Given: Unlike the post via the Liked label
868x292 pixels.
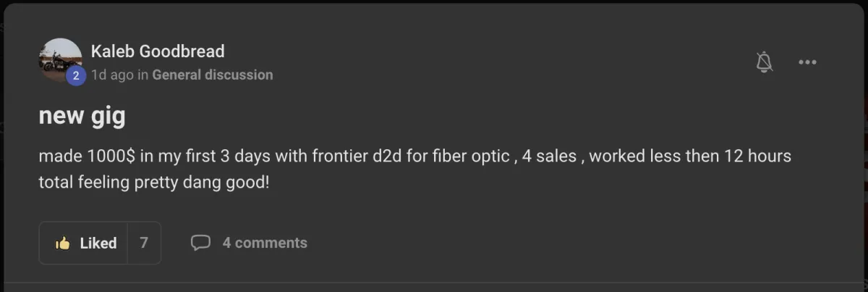Looking at the screenshot, I should (x=98, y=243).
